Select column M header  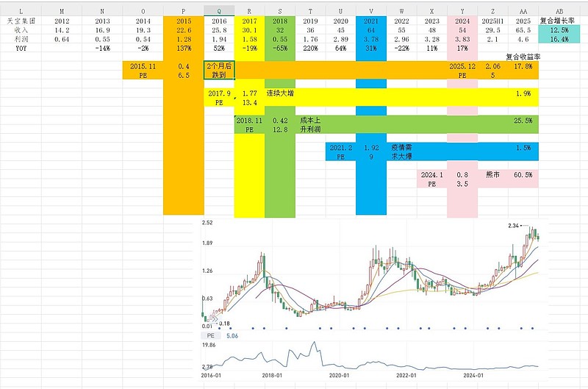point(62,11)
